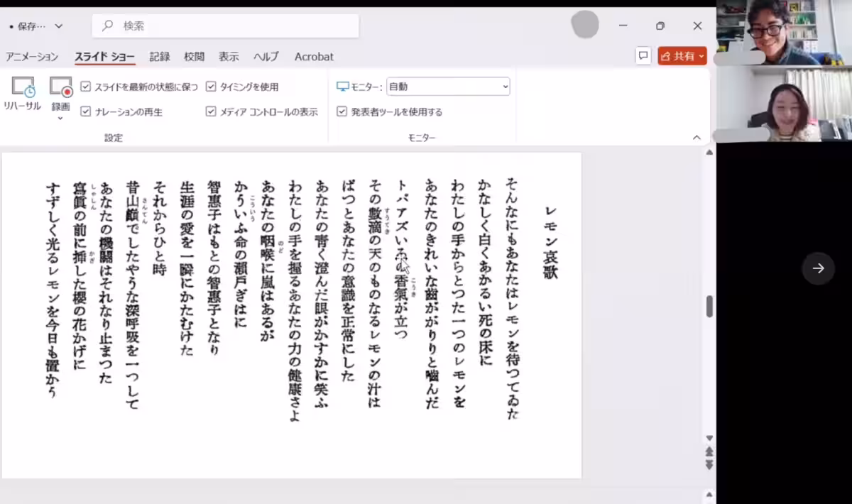This screenshot has width=852, height=504.
Task: Click the search magnifier icon
Action: pos(108,25)
